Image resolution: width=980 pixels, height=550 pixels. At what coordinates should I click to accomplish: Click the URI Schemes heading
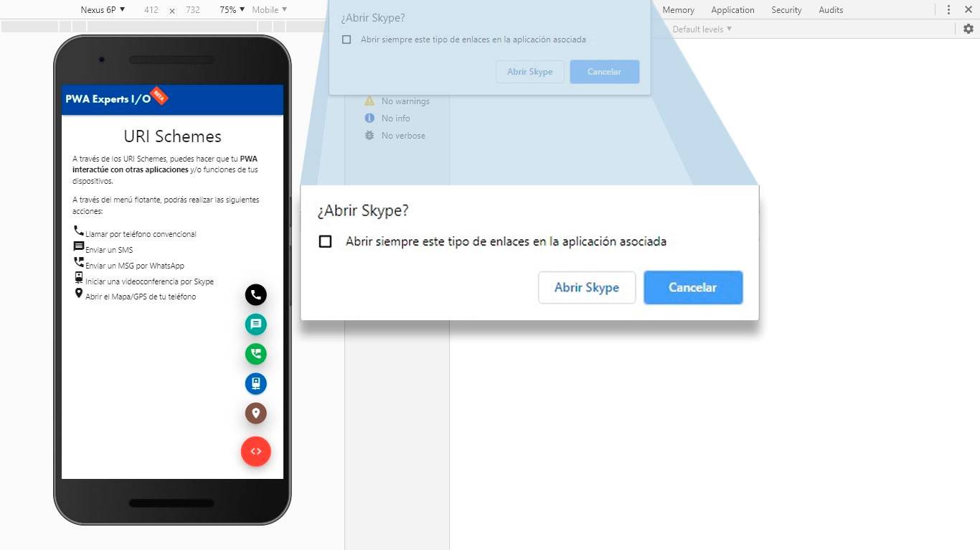point(172,136)
